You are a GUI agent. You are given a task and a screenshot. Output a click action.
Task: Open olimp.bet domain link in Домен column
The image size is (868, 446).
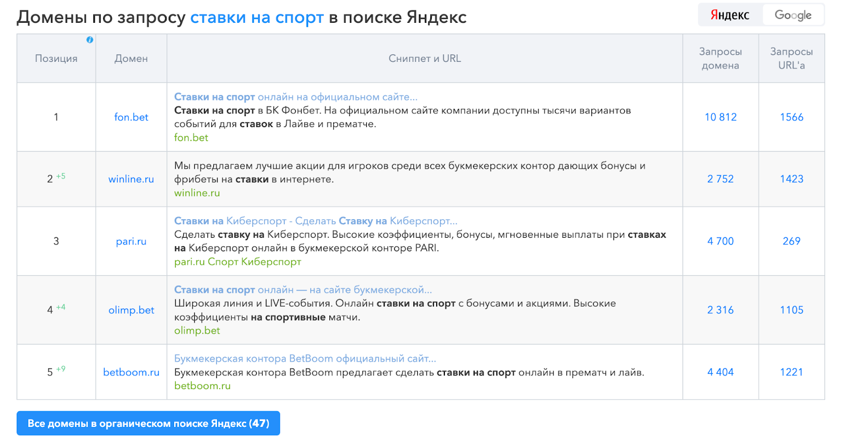pos(131,310)
